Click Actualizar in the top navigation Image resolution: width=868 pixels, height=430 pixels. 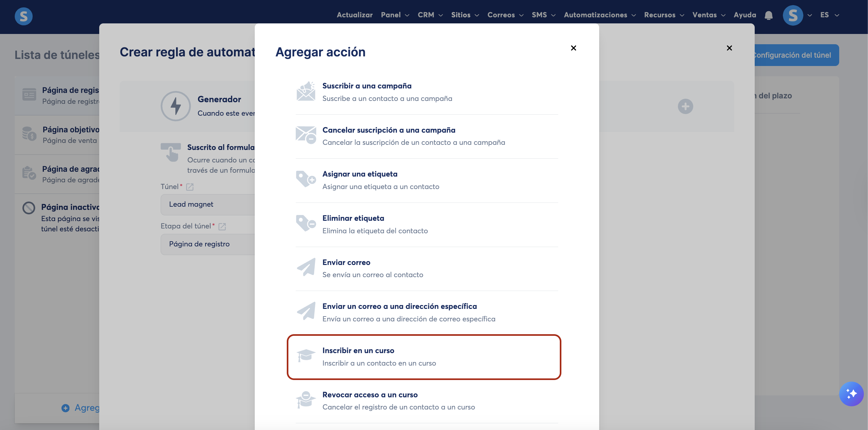click(x=355, y=15)
